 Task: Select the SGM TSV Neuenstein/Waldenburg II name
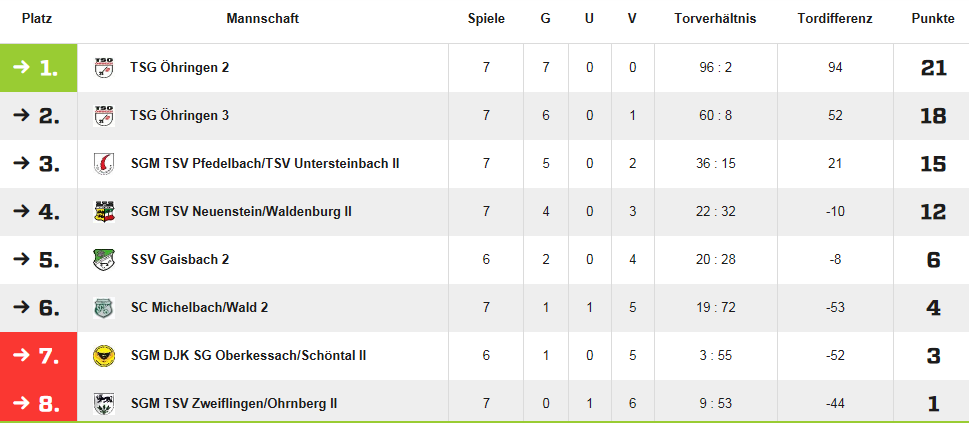coord(241,211)
